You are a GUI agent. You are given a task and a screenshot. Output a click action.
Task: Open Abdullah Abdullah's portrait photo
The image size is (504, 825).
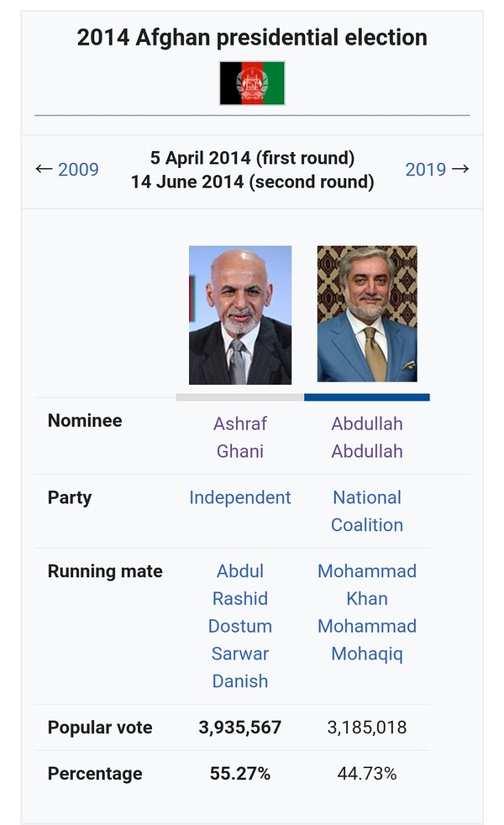[367, 314]
